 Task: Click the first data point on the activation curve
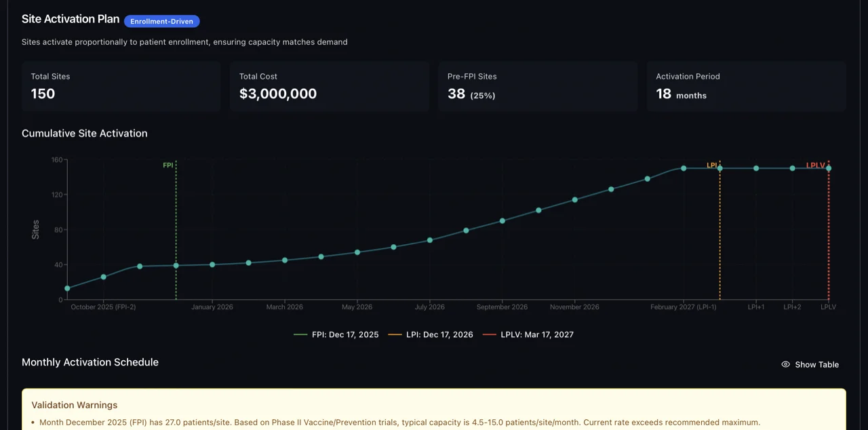click(67, 288)
